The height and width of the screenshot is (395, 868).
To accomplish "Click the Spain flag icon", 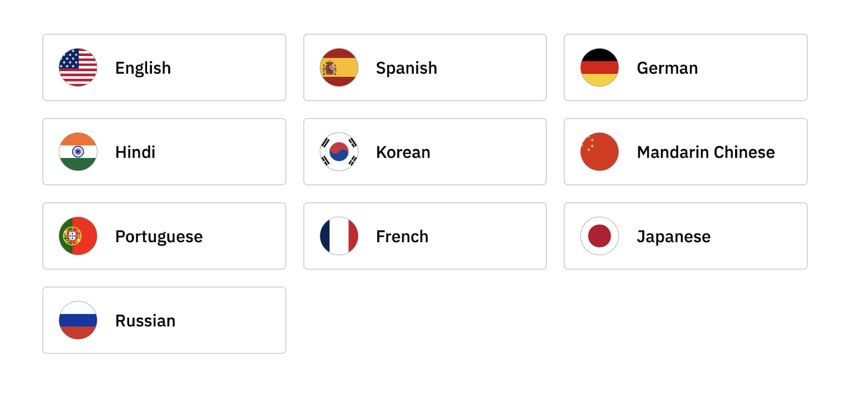I will coord(339,68).
